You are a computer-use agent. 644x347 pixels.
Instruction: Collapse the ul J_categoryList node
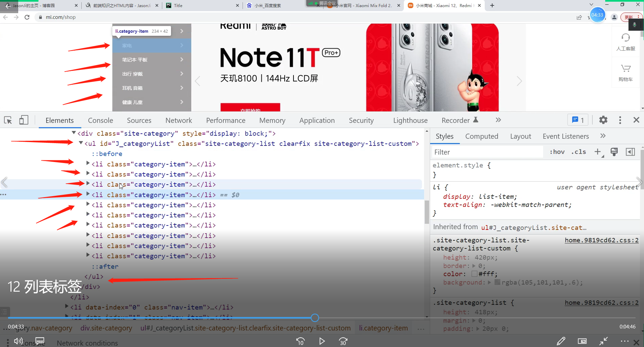[81, 143]
